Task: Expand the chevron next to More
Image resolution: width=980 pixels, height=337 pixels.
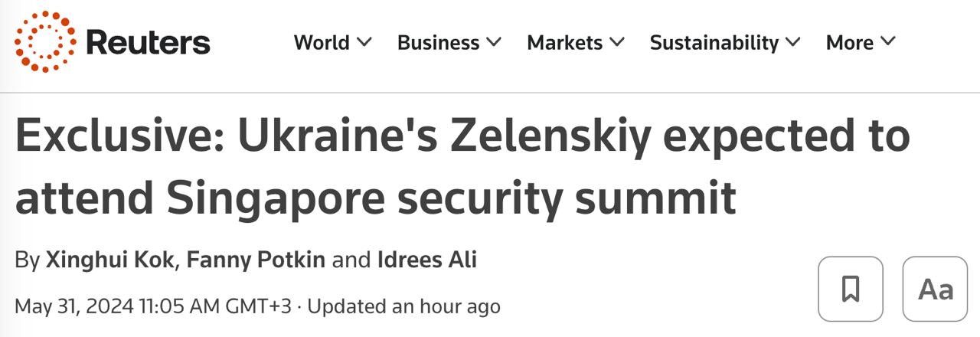Action: [x=888, y=42]
